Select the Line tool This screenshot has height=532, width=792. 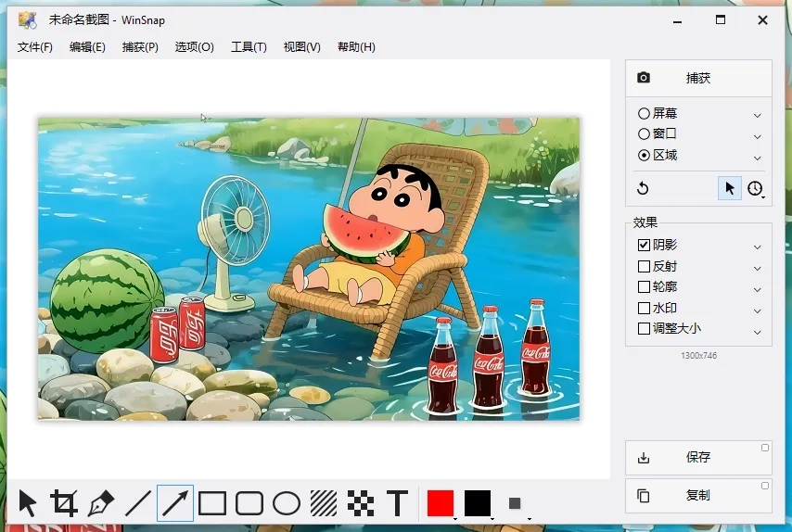(138, 503)
